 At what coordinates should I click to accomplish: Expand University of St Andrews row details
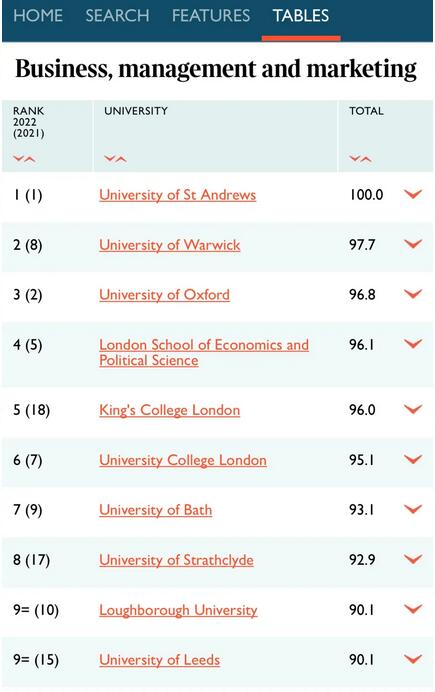click(x=413, y=194)
